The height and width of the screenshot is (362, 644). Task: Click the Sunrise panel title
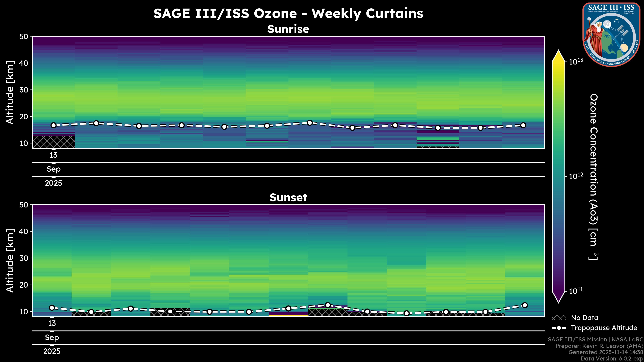(288, 29)
